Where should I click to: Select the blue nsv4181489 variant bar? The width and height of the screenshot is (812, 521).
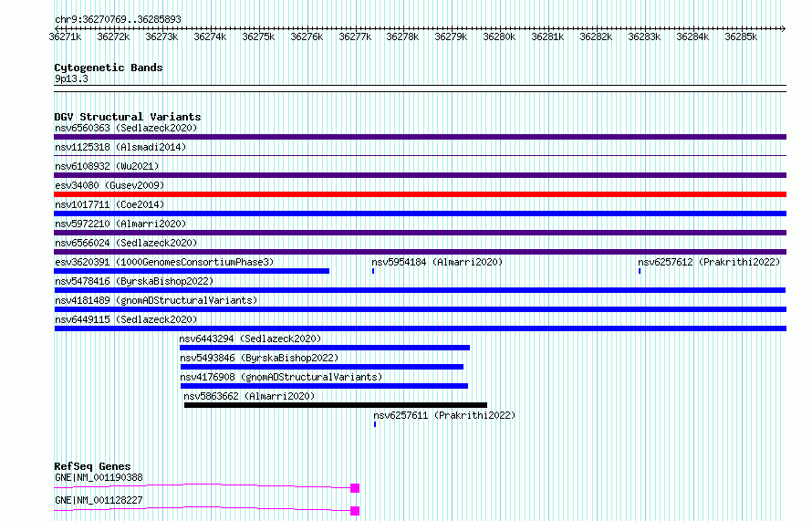[420, 309]
